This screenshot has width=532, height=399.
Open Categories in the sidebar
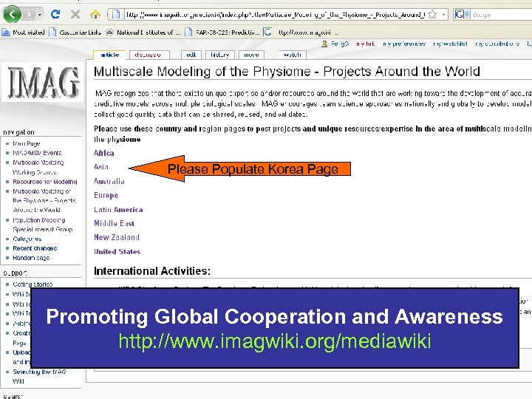click(27, 239)
